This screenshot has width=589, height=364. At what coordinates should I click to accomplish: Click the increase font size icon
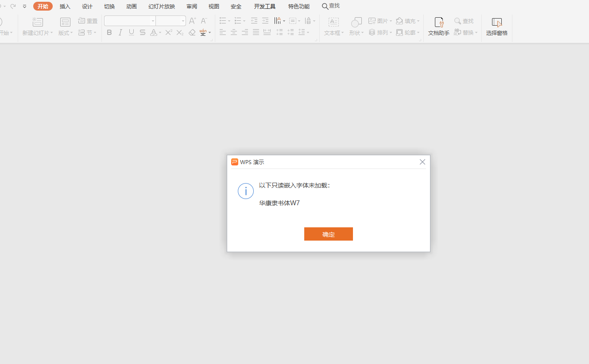[x=192, y=21]
